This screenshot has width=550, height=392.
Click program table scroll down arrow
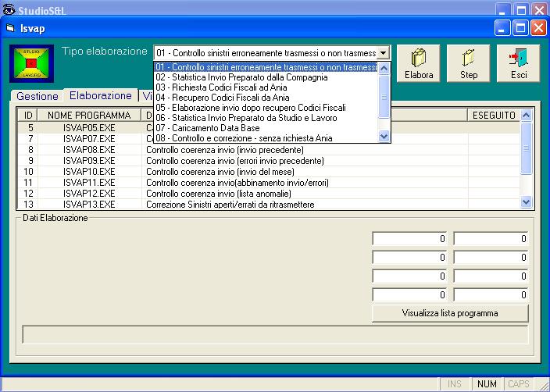(x=526, y=202)
